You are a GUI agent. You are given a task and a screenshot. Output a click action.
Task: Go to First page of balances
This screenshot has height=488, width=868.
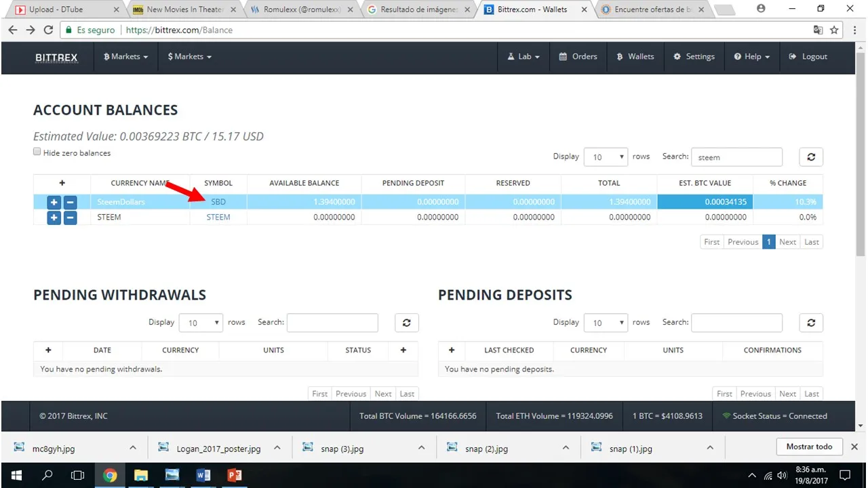click(712, 242)
